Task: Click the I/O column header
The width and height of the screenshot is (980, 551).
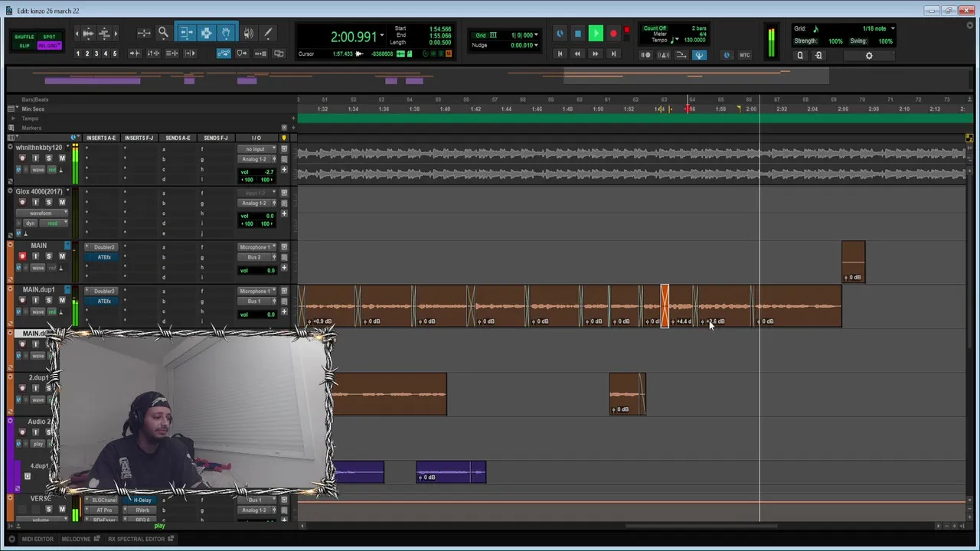Action: [x=256, y=138]
